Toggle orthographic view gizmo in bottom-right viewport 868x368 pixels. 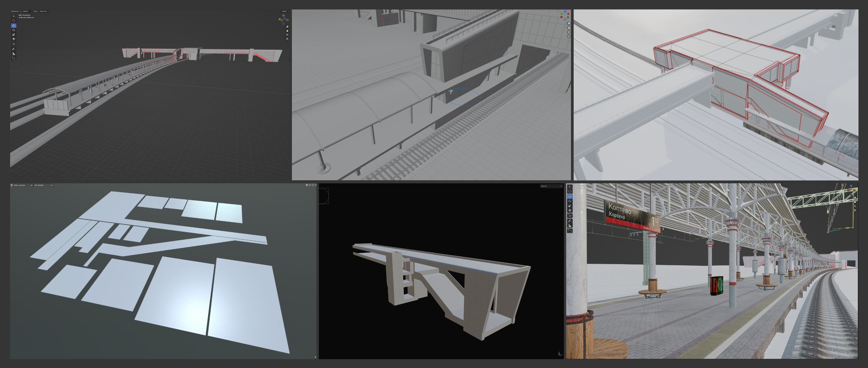coord(855,210)
